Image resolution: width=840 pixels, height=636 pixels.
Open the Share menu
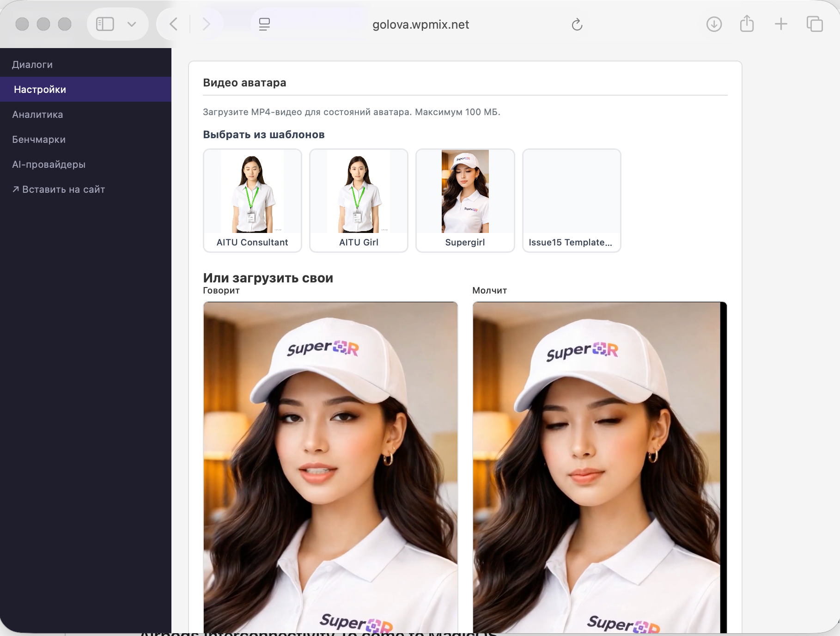coord(747,24)
